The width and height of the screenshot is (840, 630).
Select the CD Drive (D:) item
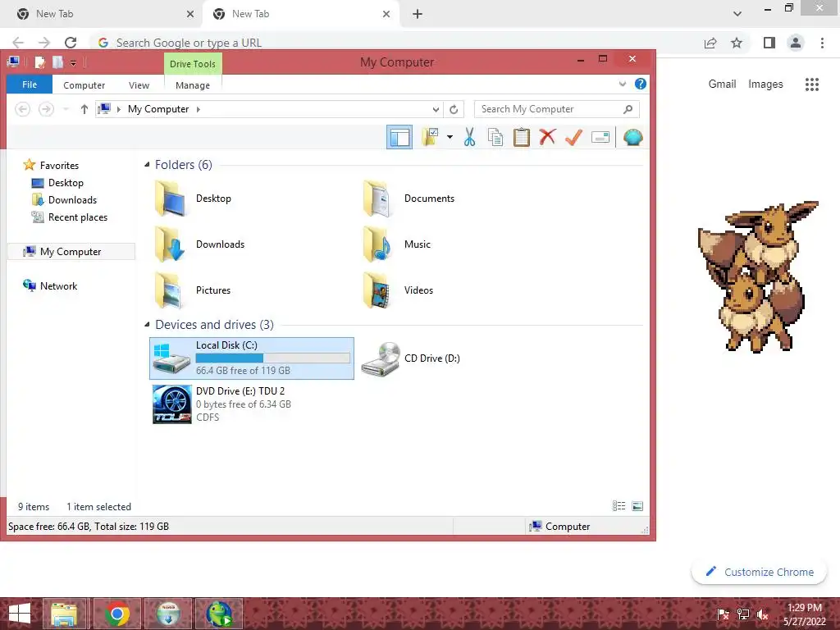coord(412,358)
